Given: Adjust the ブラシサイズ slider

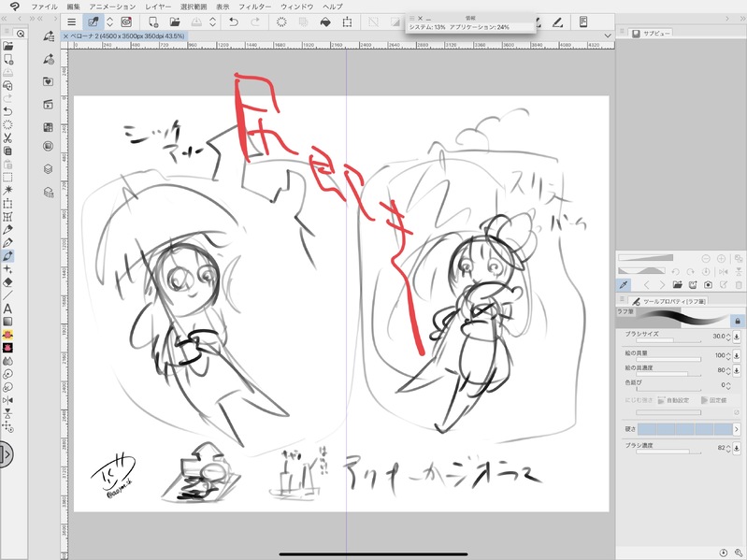Looking at the screenshot, I should pyautogui.click(x=668, y=341).
